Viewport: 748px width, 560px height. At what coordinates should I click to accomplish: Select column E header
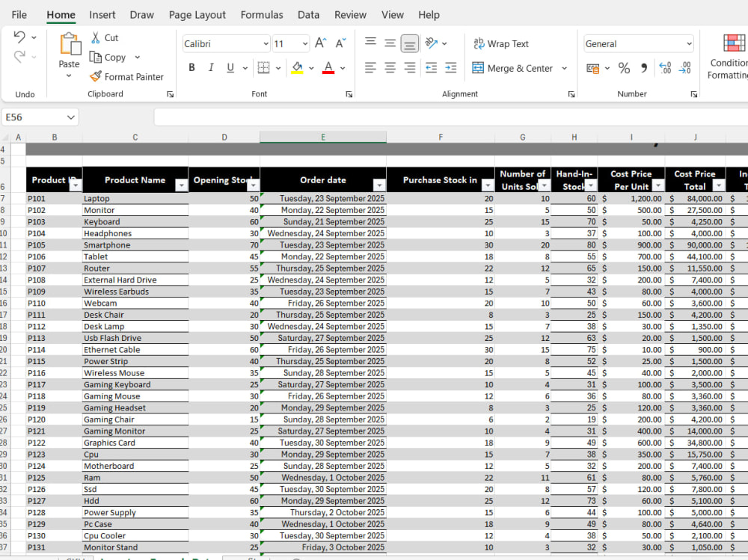(323, 138)
